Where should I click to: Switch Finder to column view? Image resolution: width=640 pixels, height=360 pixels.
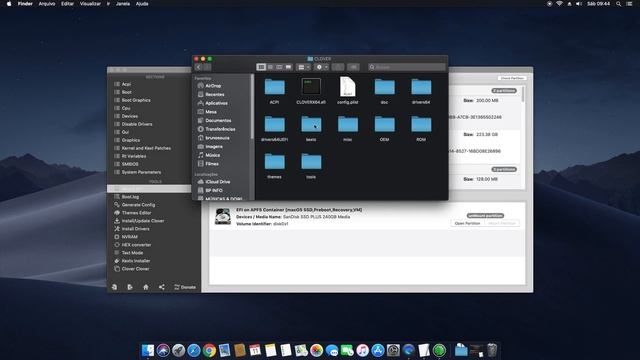279,67
